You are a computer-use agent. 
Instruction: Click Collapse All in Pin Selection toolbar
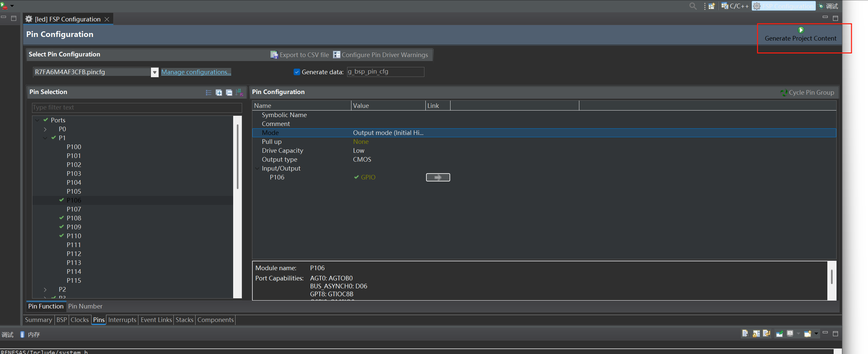229,92
